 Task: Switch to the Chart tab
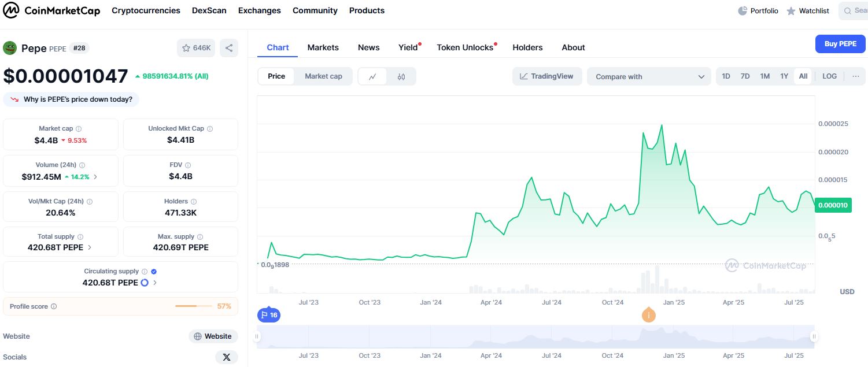278,47
